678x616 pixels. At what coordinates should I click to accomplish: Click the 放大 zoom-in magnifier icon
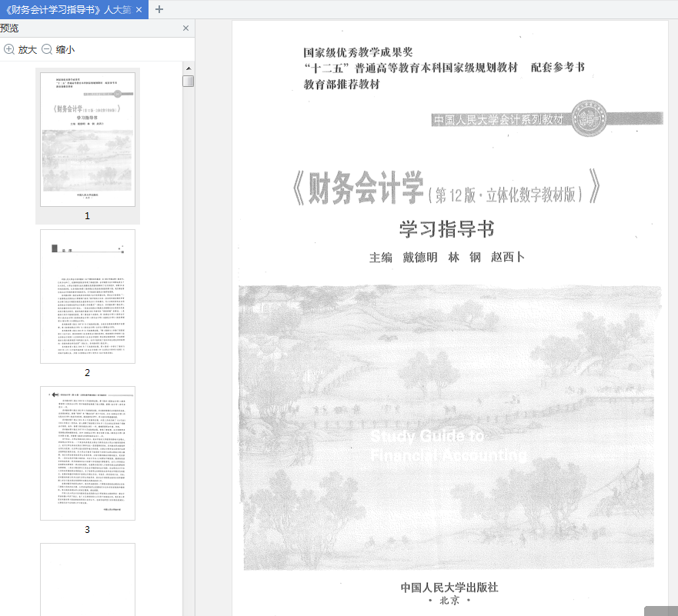click(x=9, y=49)
